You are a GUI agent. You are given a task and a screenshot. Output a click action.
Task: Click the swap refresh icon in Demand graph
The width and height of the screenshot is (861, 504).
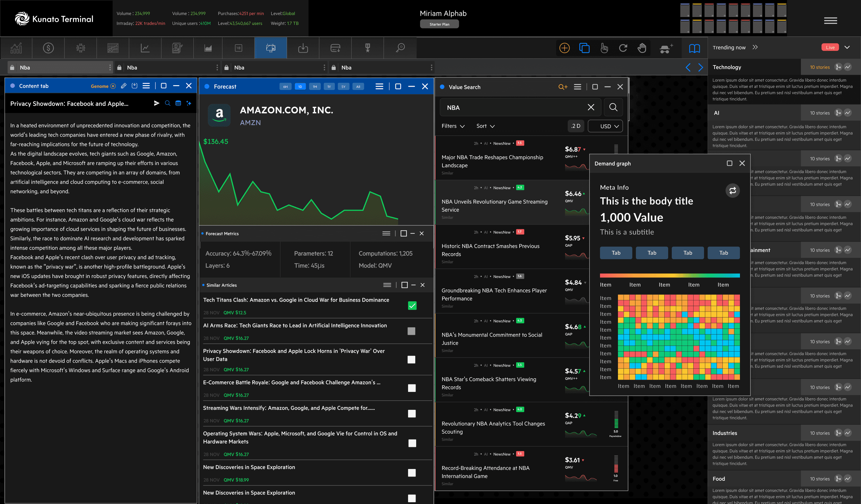coord(732,190)
